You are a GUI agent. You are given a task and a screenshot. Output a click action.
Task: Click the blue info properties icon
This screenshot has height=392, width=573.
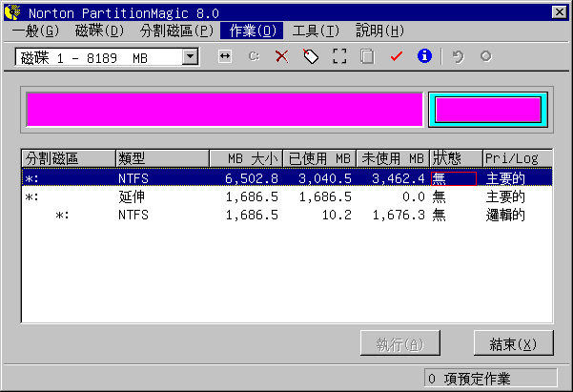tap(424, 56)
